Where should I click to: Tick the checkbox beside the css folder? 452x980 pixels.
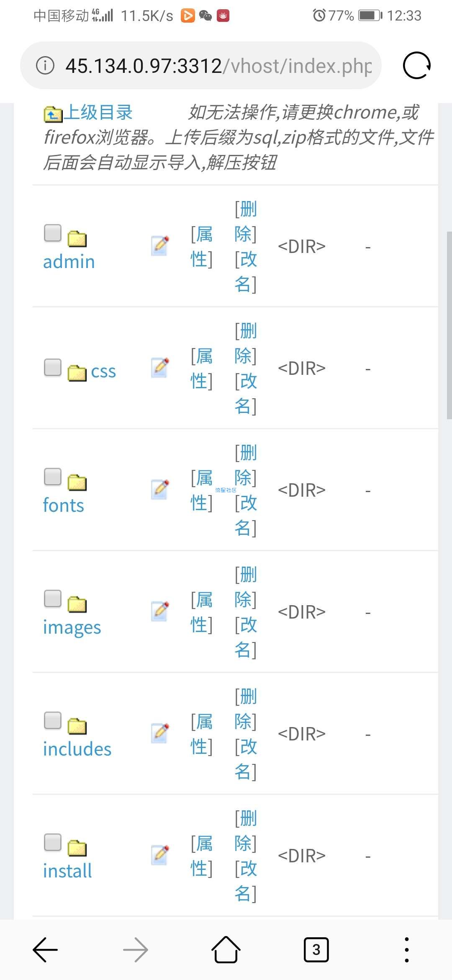coord(53,367)
